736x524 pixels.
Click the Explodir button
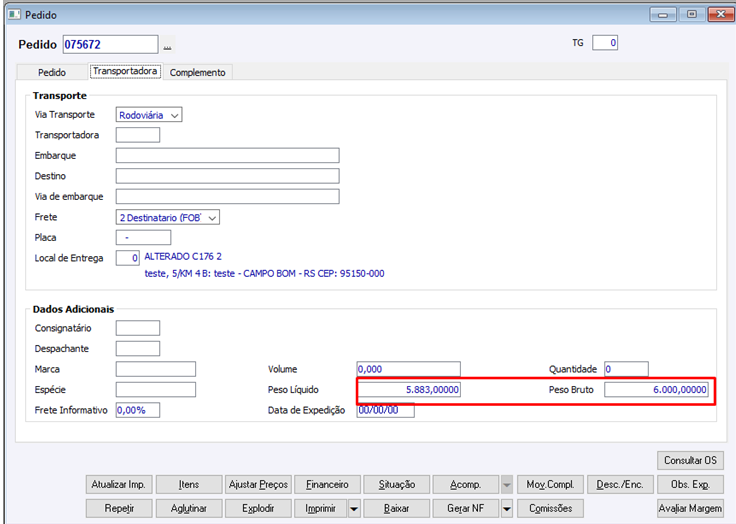click(x=258, y=508)
